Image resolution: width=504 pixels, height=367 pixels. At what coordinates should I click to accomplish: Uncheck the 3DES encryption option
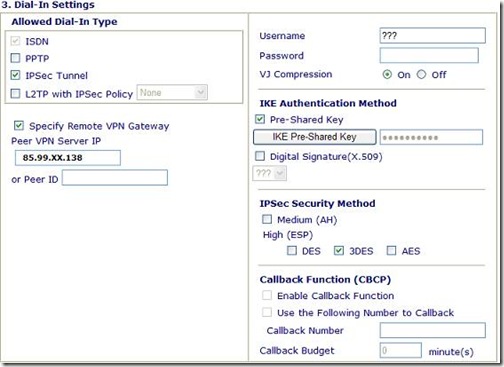pyautogui.click(x=339, y=250)
